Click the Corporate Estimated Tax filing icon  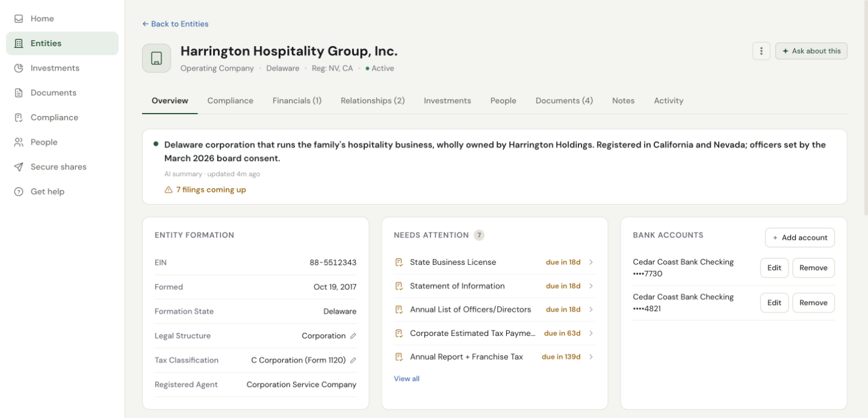399,334
